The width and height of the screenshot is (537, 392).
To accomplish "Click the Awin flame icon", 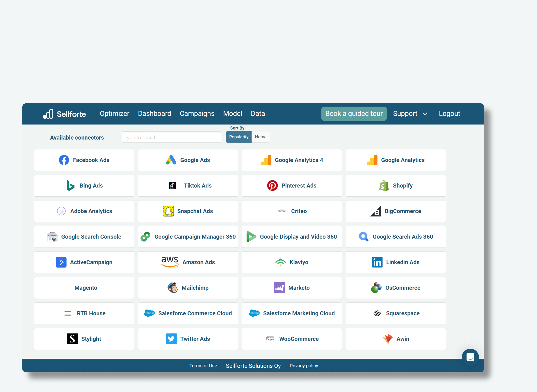I will point(388,339).
